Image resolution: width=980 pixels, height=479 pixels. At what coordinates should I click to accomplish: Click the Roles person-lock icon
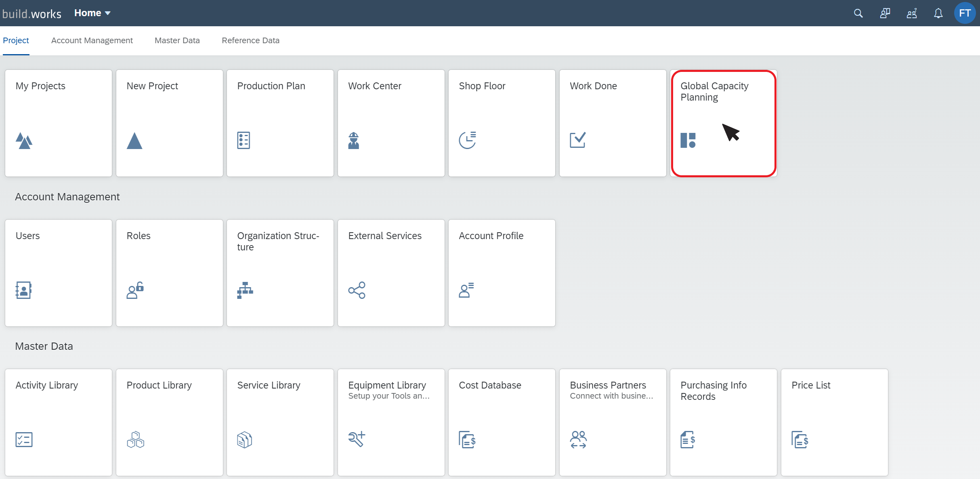click(x=135, y=290)
